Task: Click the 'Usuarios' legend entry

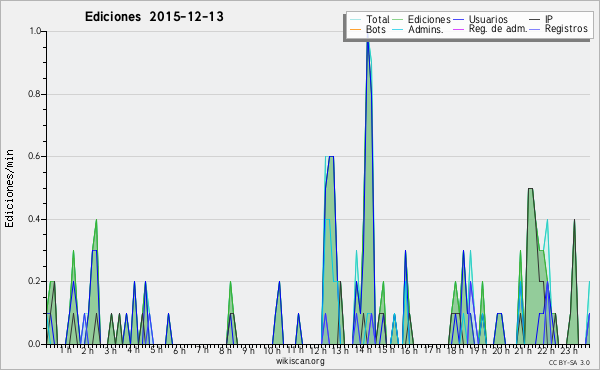Action: pyautogui.click(x=488, y=19)
